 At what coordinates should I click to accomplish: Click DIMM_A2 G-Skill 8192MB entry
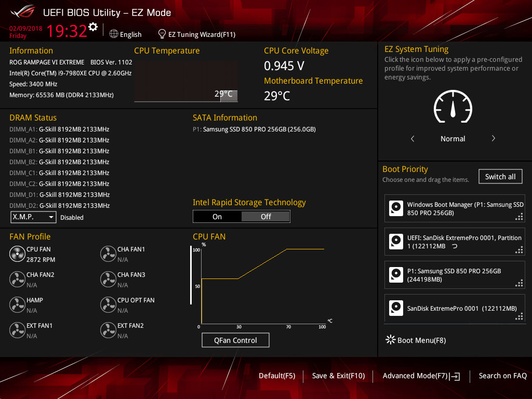click(59, 140)
